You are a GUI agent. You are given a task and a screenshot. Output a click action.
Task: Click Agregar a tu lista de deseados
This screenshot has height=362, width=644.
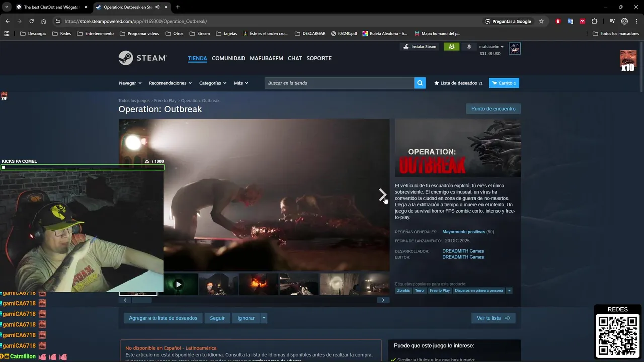163,318
